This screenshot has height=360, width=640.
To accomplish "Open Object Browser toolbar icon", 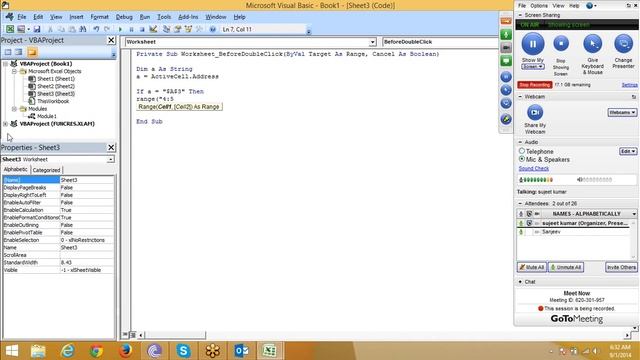I will click(x=188, y=29).
